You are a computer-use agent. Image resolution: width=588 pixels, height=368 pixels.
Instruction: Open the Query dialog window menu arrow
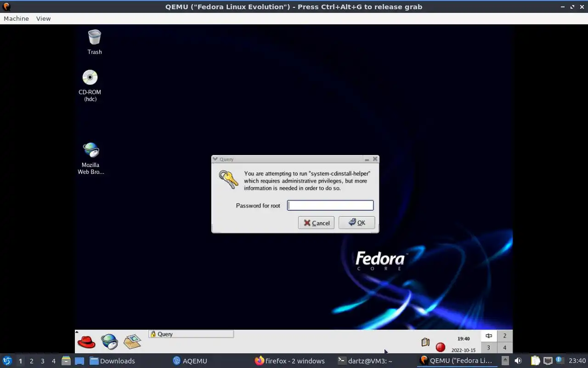click(x=215, y=159)
